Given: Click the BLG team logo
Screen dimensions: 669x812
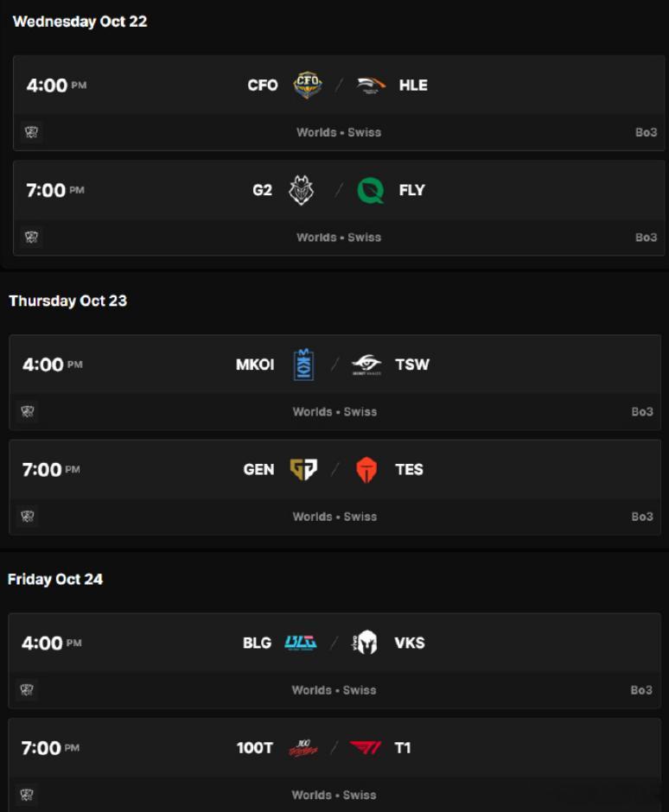Looking at the screenshot, I should tap(301, 643).
